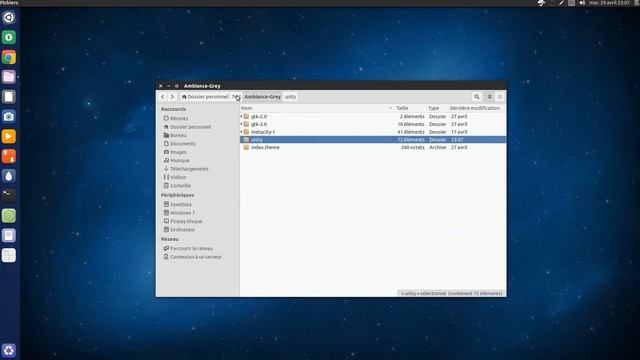This screenshot has width=640, height=360.
Task: Launch Chrome from the dock
Action: (9, 57)
